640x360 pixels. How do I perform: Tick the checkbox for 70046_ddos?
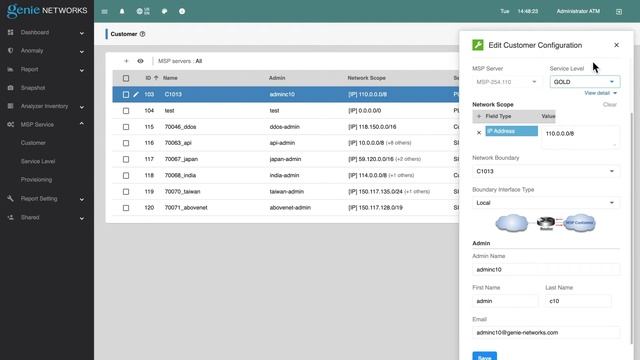126,127
